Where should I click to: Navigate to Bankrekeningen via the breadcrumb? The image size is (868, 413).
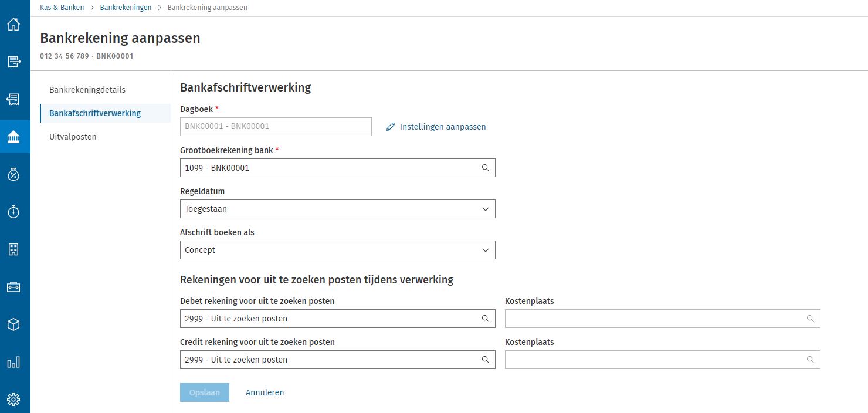126,8
